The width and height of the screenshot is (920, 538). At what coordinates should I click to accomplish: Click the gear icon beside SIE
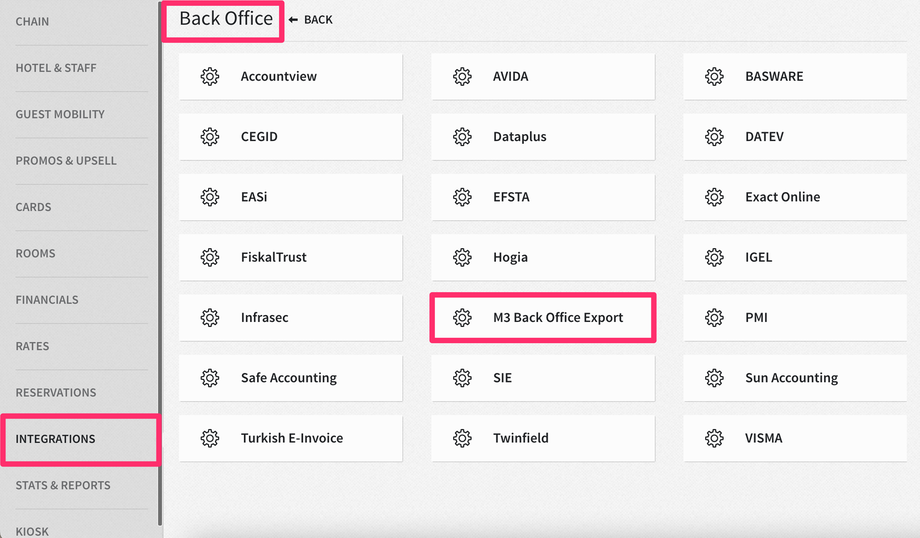(x=462, y=378)
